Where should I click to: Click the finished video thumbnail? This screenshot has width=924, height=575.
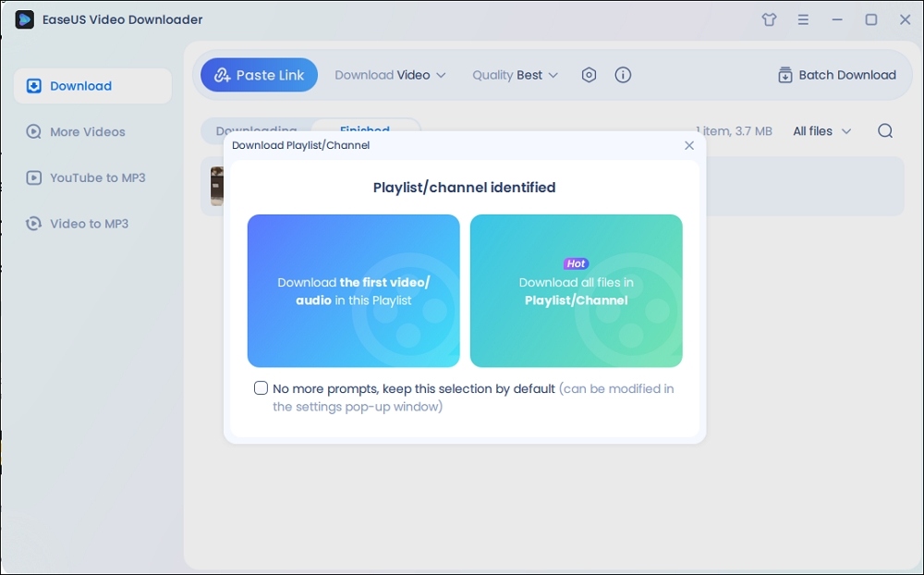point(217,186)
